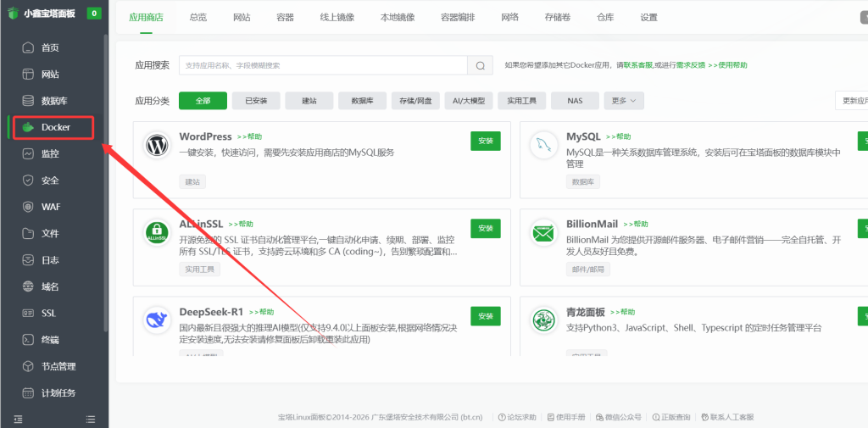
Task: Collapse the sidebar using bottom-left icon
Action: click(x=18, y=419)
